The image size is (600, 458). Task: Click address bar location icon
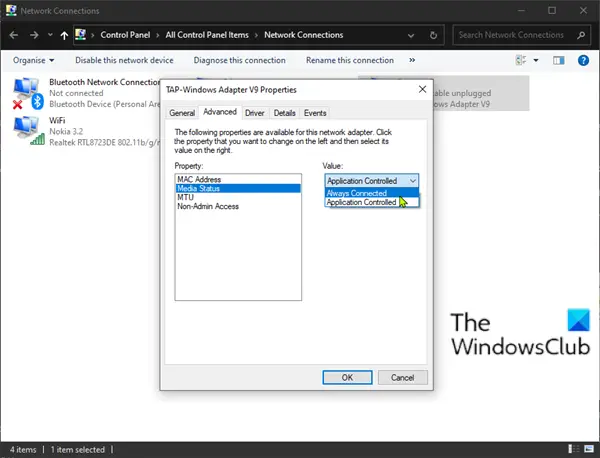point(80,35)
